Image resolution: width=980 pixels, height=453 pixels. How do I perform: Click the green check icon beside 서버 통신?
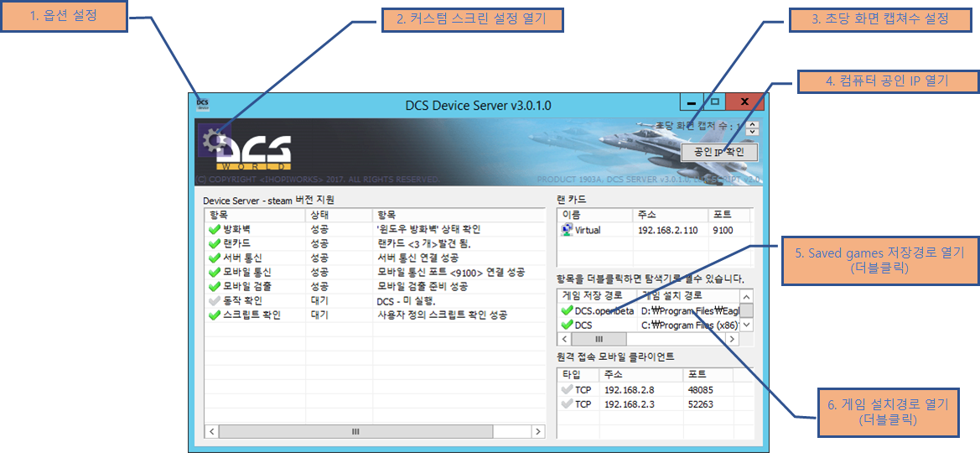pyautogui.click(x=215, y=258)
